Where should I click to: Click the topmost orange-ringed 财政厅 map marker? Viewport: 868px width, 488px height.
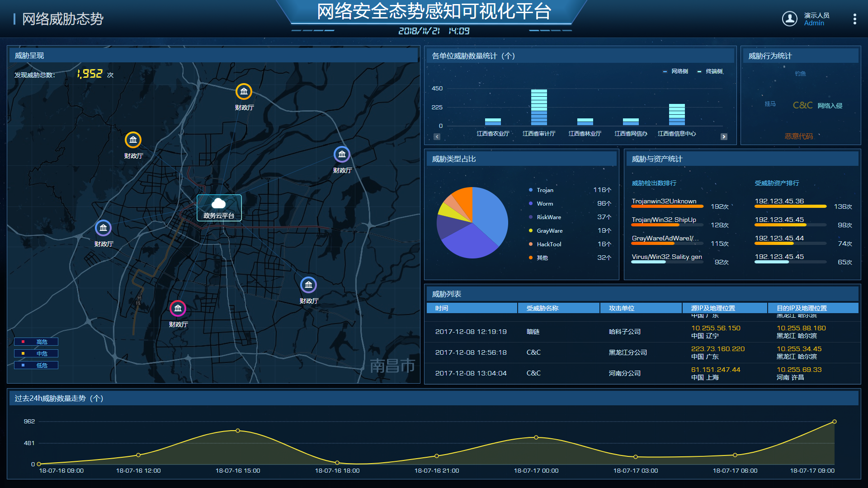(x=244, y=92)
